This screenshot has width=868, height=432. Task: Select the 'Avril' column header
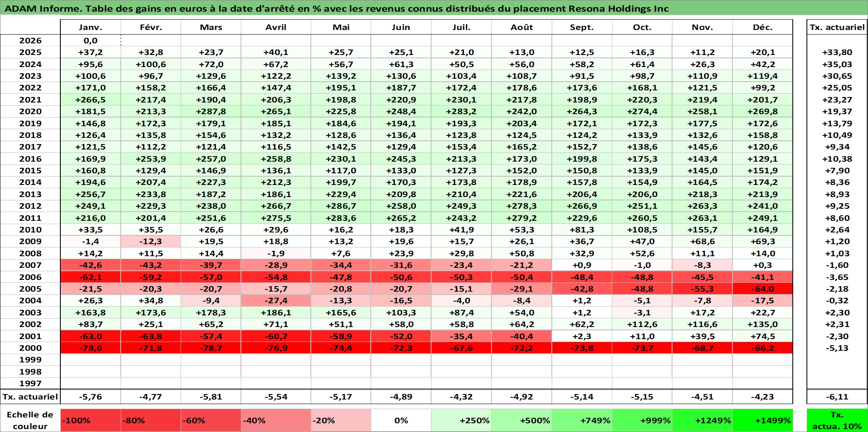coord(276,27)
